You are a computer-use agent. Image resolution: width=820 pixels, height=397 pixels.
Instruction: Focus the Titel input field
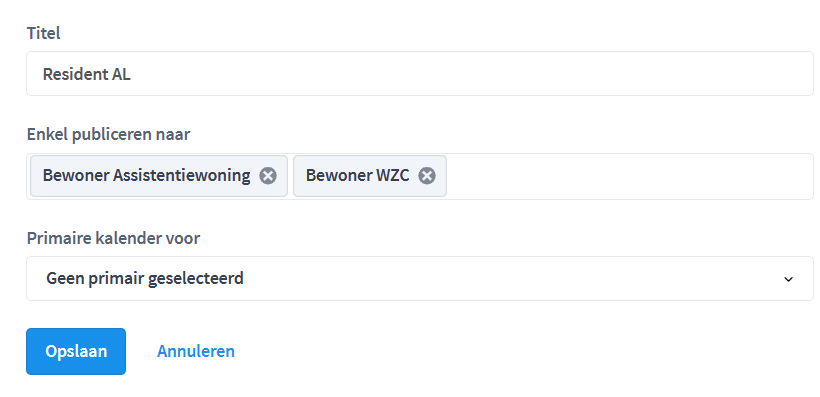coord(419,73)
